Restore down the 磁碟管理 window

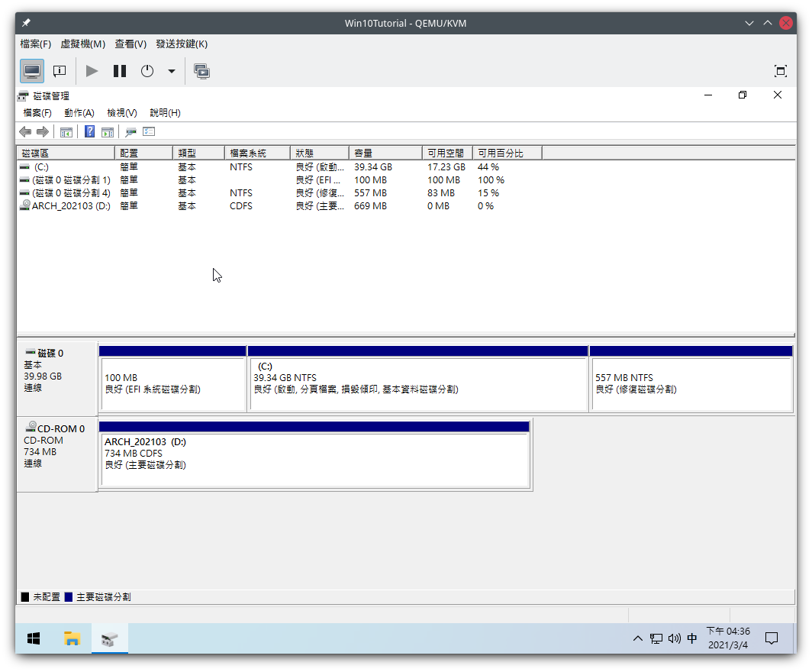tap(743, 95)
